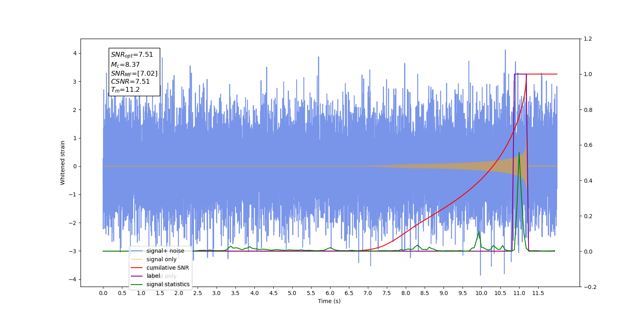Click the 'signal statistics' legend label
The height and width of the screenshot is (322, 644).
click(168, 284)
